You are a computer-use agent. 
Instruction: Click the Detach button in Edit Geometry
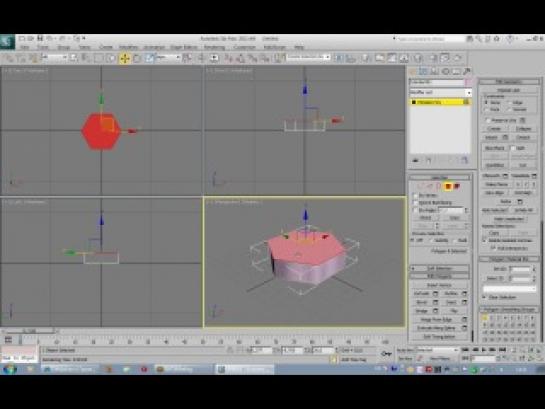click(522, 138)
